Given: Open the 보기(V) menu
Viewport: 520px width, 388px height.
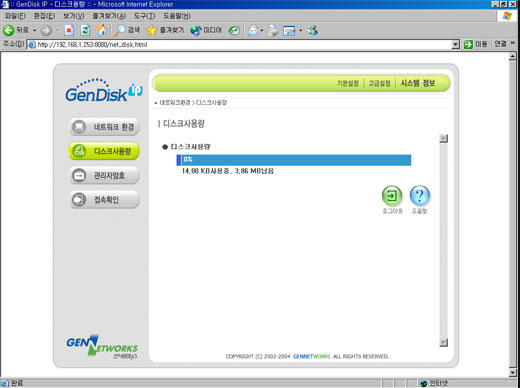Looking at the screenshot, I should [x=74, y=16].
